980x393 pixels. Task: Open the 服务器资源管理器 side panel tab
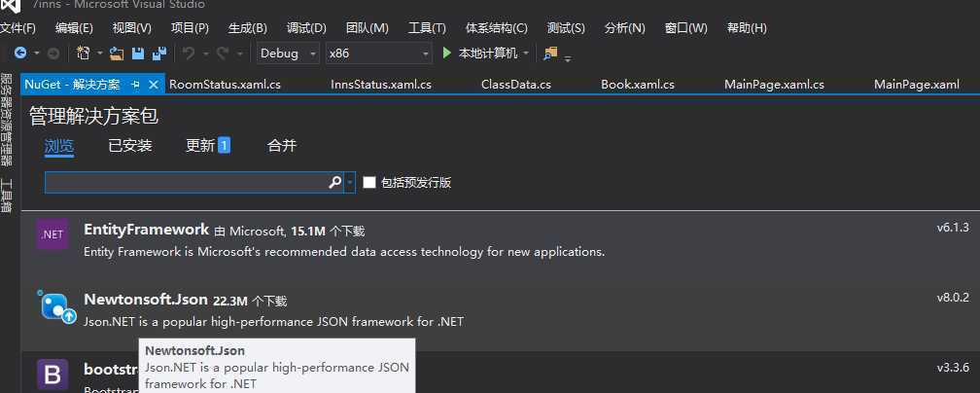click(6, 120)
